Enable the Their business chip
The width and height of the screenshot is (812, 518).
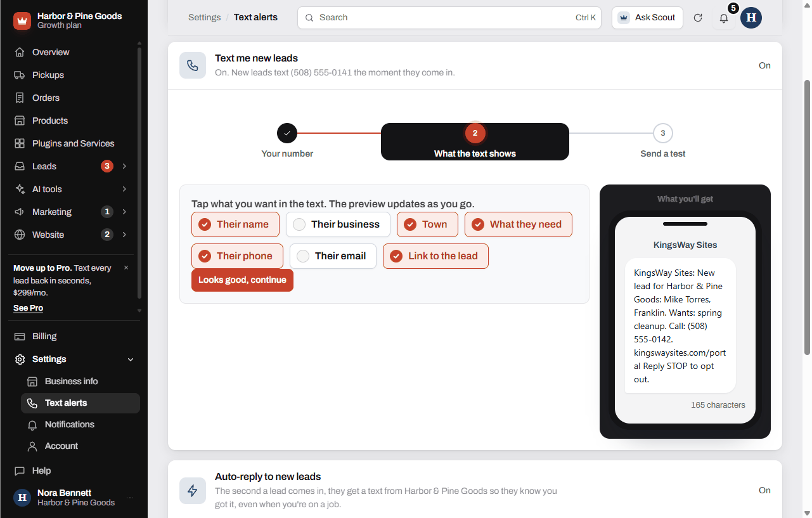(338, 224)
